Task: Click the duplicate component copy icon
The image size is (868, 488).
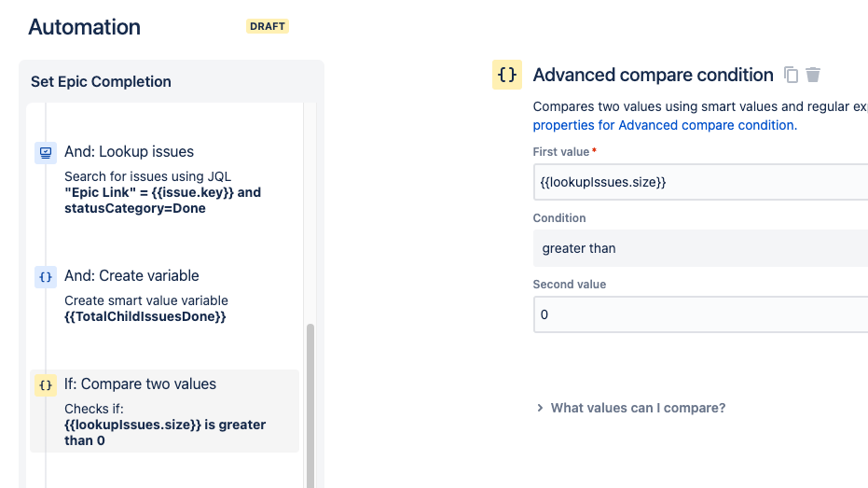Action: coord(791,75)
